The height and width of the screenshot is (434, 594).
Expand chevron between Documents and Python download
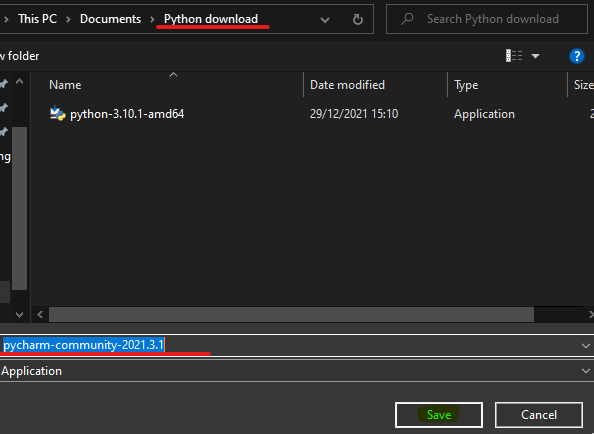[152, 19]
